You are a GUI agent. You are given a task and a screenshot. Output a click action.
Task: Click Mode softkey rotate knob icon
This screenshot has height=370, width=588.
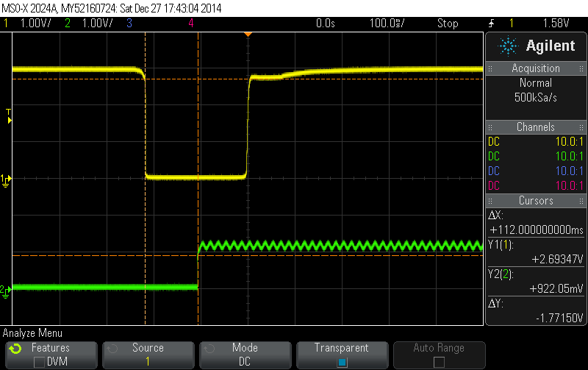coord(209,349)
